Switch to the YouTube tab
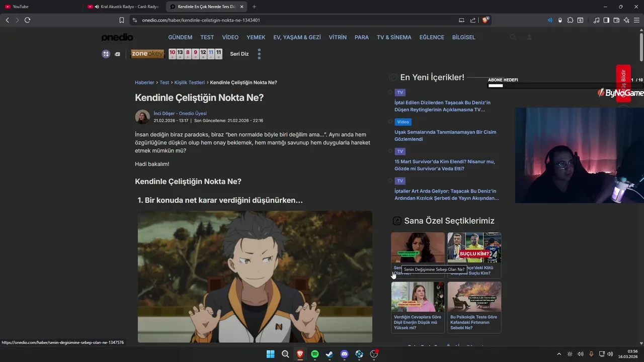The height and width of the screenshot is (362, 644). (x=42, y=7)
